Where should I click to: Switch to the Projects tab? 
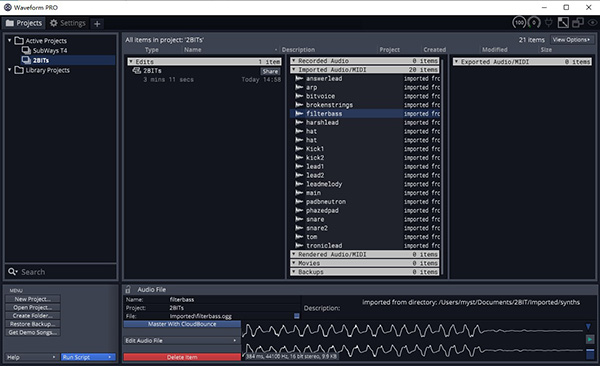tap(24, 23)
